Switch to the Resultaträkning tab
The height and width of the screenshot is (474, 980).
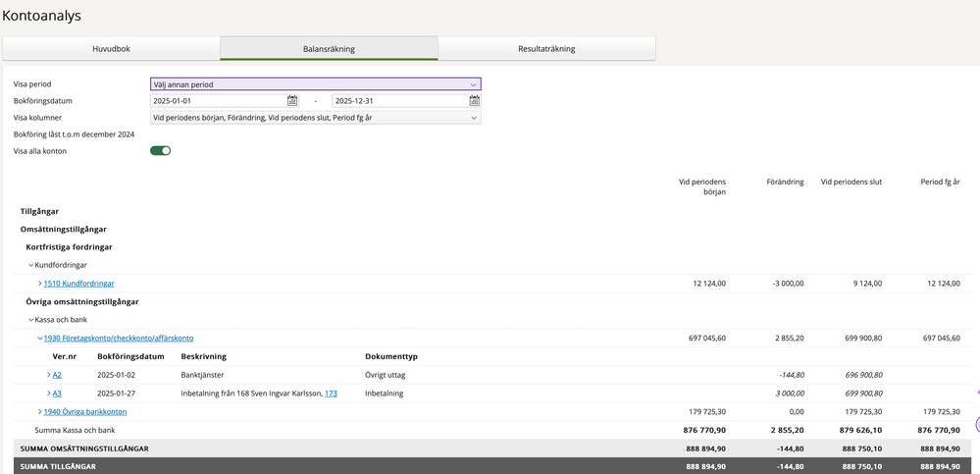pyautogui.click(x=546, y=48)
